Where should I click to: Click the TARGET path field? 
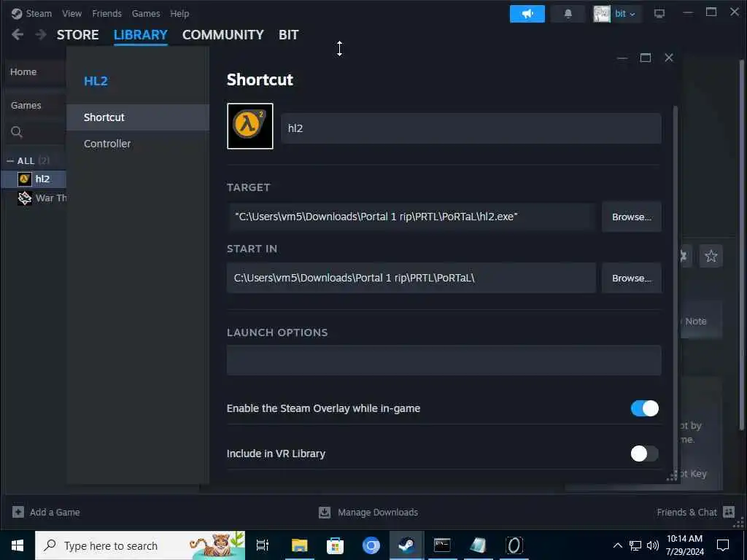411,217
